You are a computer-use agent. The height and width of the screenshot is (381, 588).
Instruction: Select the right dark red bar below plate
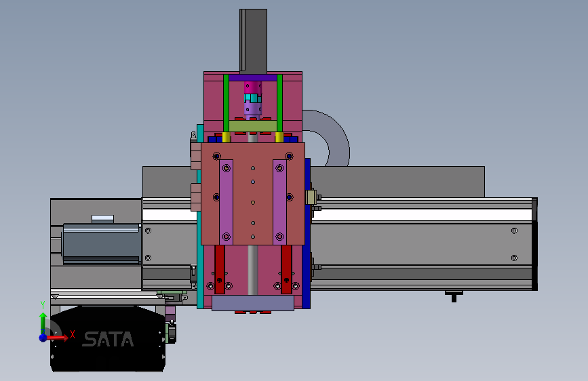[x=286, y=269]
